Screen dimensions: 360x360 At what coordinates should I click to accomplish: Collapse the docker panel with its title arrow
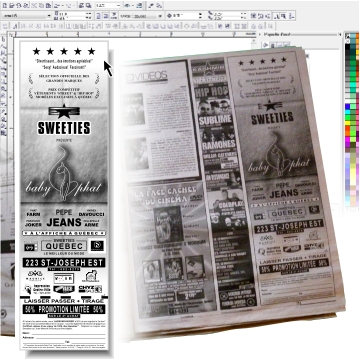[260, 34]
